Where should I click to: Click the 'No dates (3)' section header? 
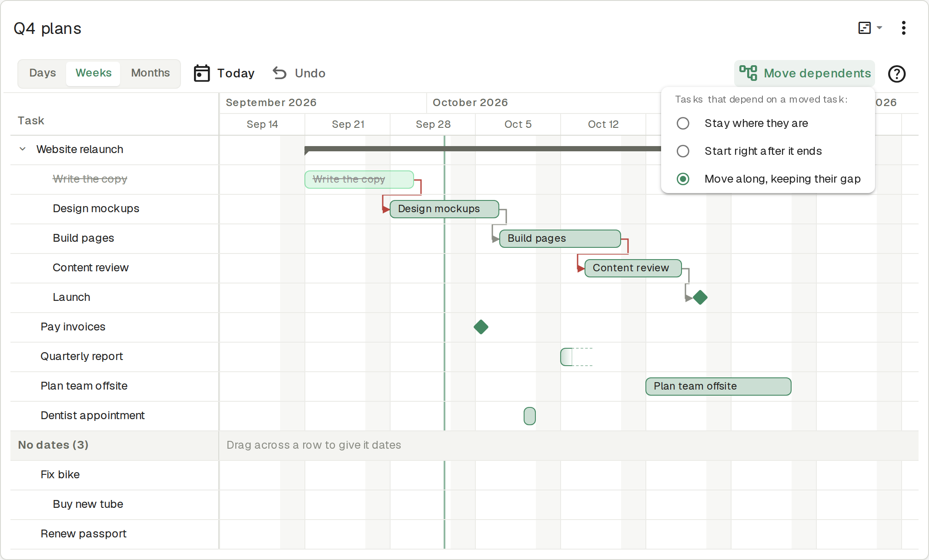coord(53,445)
